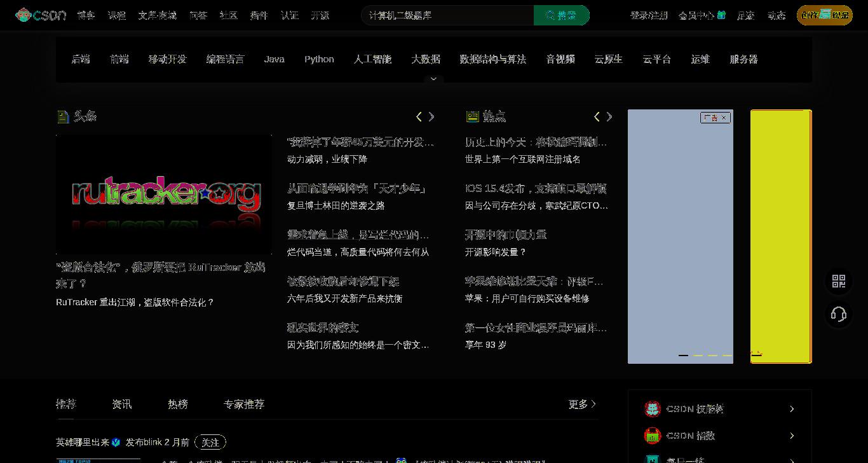Open the article subtitled 享年 93 岁
This screenshot has height=463, width=868.
click(x=485, y=345)
